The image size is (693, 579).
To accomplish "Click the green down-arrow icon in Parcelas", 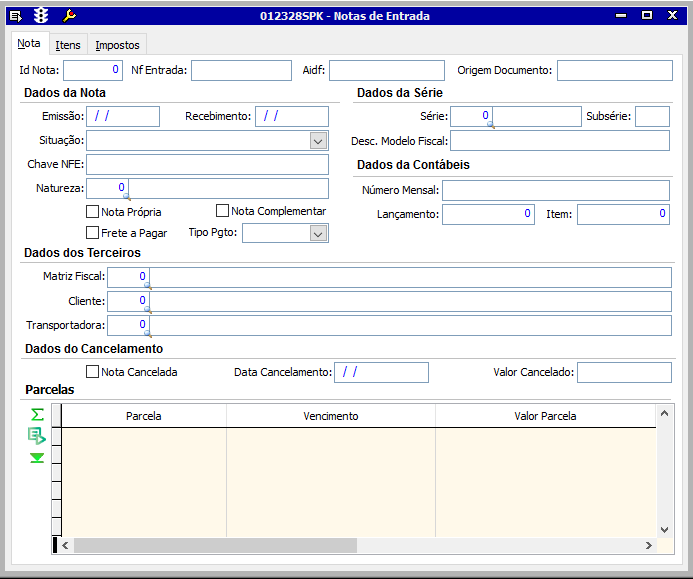I will [x=37, y=458].
